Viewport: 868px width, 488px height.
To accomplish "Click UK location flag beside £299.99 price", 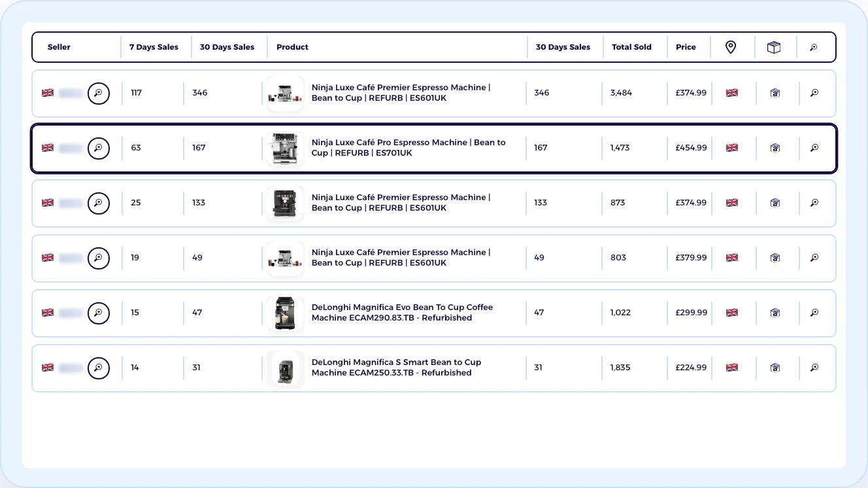I will 732,313.
